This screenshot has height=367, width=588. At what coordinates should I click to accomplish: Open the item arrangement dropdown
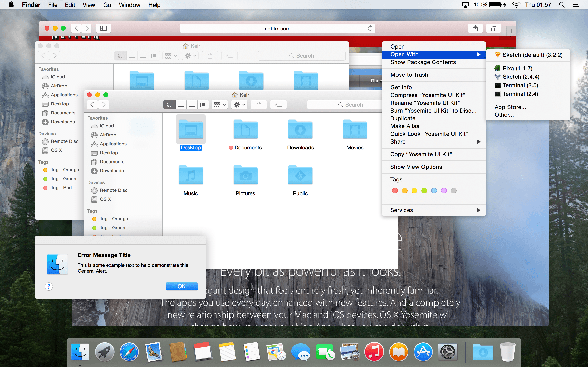pos(219,104)
